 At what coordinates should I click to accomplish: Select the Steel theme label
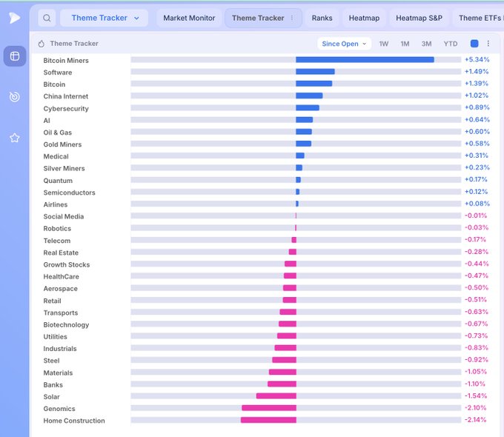coord(51,361)
